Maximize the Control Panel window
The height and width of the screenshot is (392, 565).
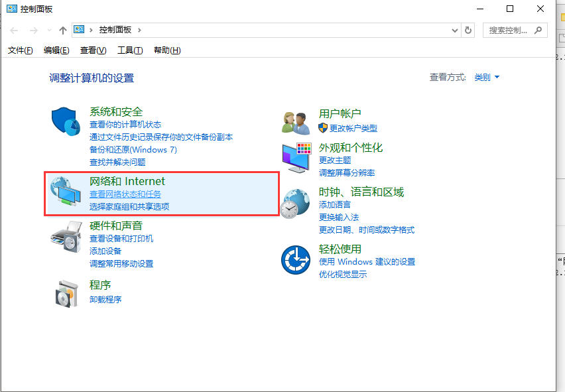pos(510,9)
